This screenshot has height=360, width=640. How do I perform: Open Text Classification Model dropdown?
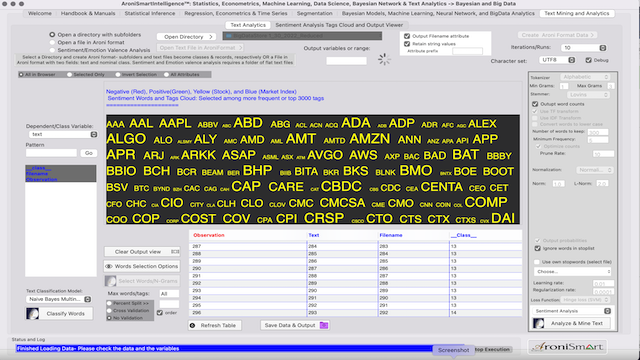[59, 299]
